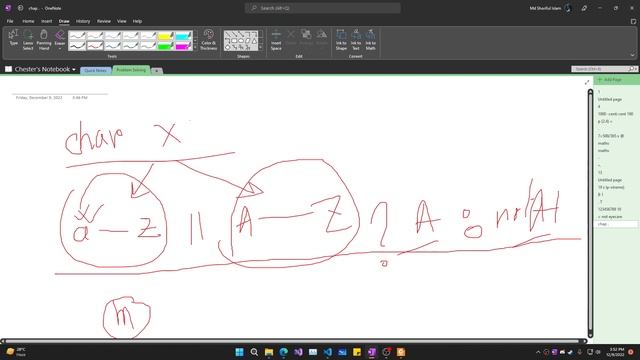The height and width of the screenshot is (360, 640).
Task: Pick the magenta highlighter pen
Action: pyautogui.click(x=183, y=46)
